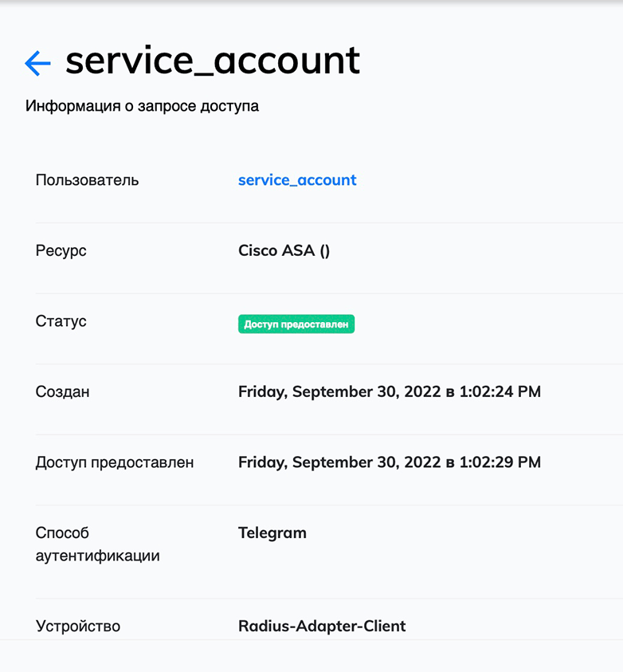Image resolution: width=623 pixels, height=672 pixels.
Task: Click the 'Статус' field label
Action: pos(61,321)
